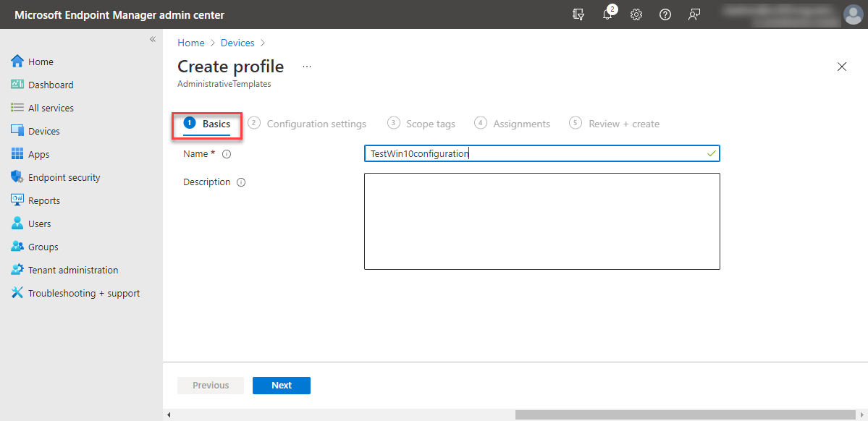Jump to the Assignments step
The width and height of the screenshot is (868, 421).
click(520, 123)
